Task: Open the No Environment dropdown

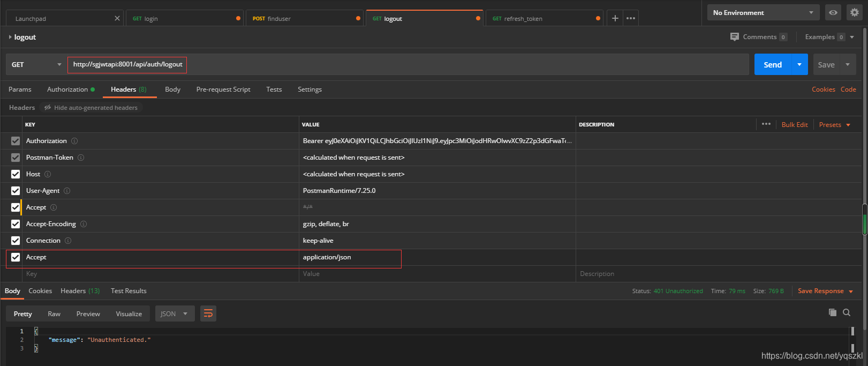Action: click(763, 12)
